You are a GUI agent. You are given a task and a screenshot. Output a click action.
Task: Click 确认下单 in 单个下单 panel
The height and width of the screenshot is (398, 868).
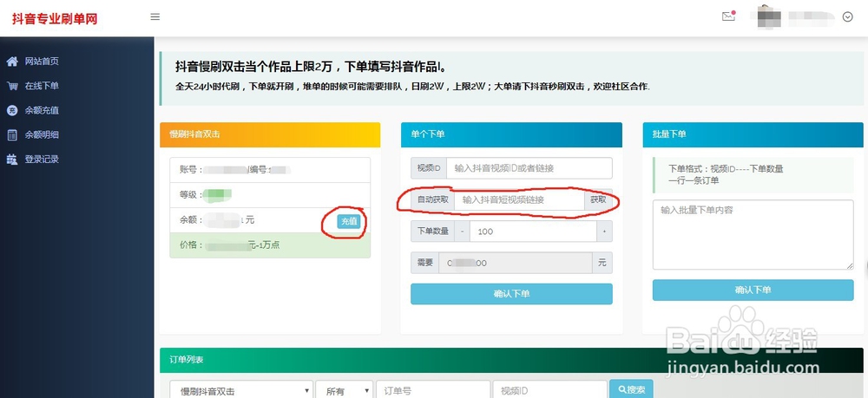pyautogui.click(x=511, y=294)
